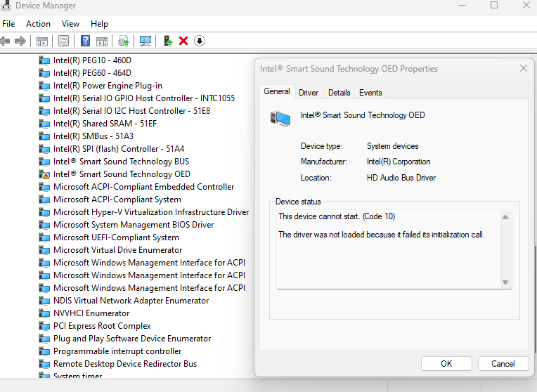Click Scan for hardware changes monitor icon
The width and height of the screenshot is (537, 392).
(145, 41)
